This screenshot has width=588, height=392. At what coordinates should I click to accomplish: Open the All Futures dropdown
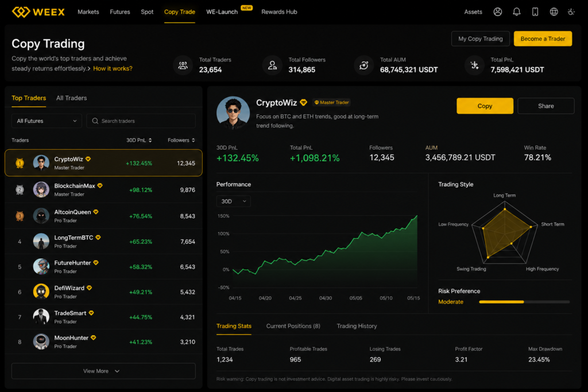pyautogui.click(x=47, y=121)
